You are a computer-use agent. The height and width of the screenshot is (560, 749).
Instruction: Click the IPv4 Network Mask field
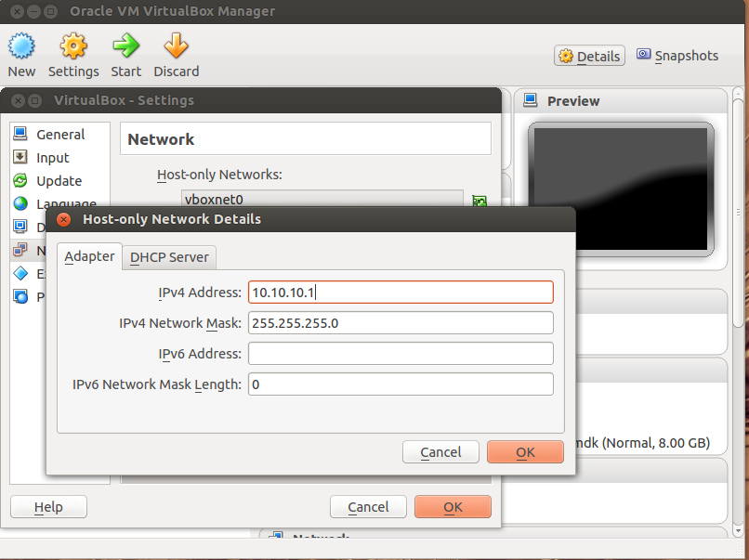pos(401,323)
